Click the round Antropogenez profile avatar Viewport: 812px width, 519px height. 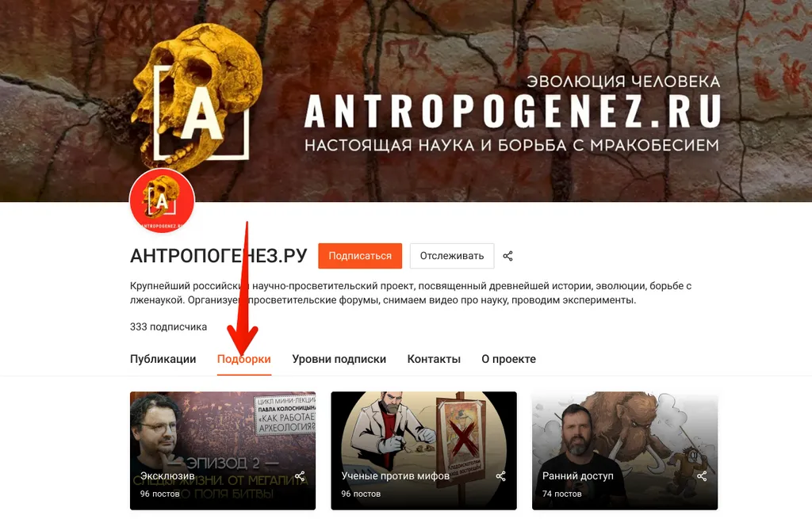pos(162,200)
